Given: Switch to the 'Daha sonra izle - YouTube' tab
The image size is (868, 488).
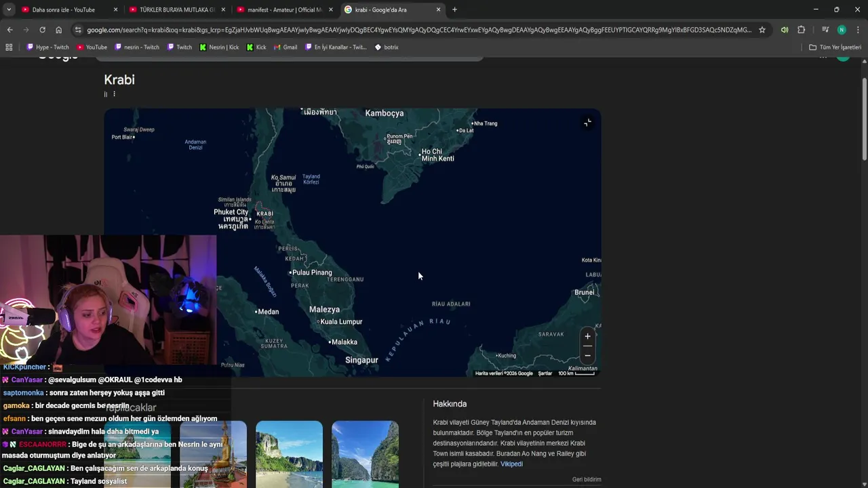Looking at the screenshot, I should point(63,9).
